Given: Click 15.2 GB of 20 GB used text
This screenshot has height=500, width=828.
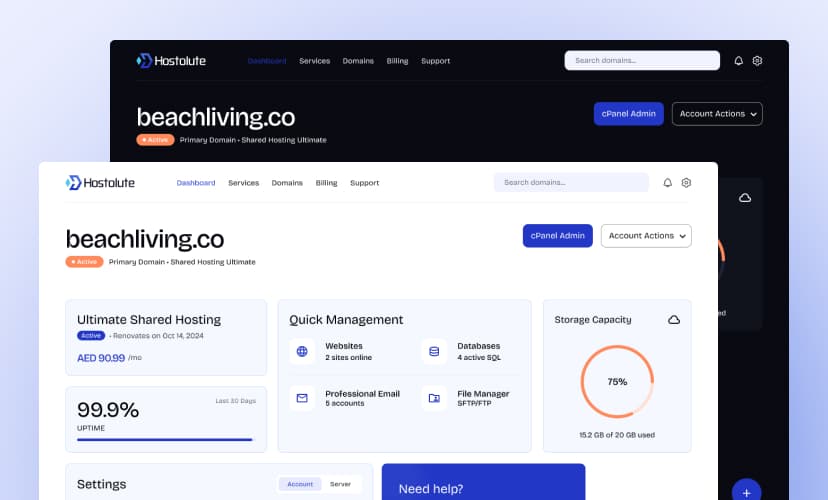Looking at the screenshot, I should [x=617, y=435].
